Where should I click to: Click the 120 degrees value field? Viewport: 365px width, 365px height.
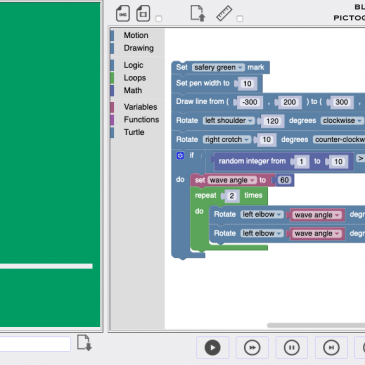click(272, 121)
